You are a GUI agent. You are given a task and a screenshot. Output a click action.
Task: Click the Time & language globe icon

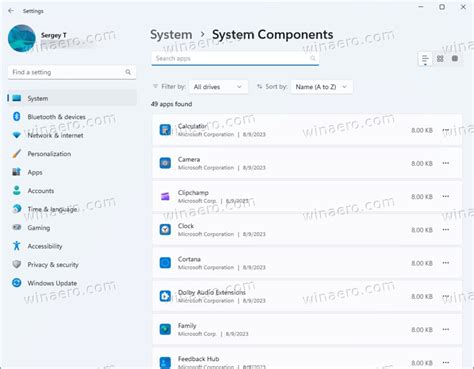tap(17, 209)
